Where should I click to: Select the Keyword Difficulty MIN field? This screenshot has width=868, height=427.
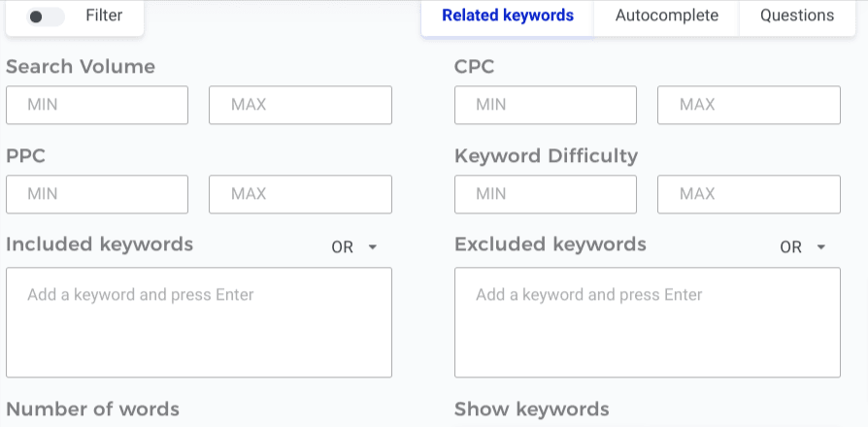click(546, 194)
